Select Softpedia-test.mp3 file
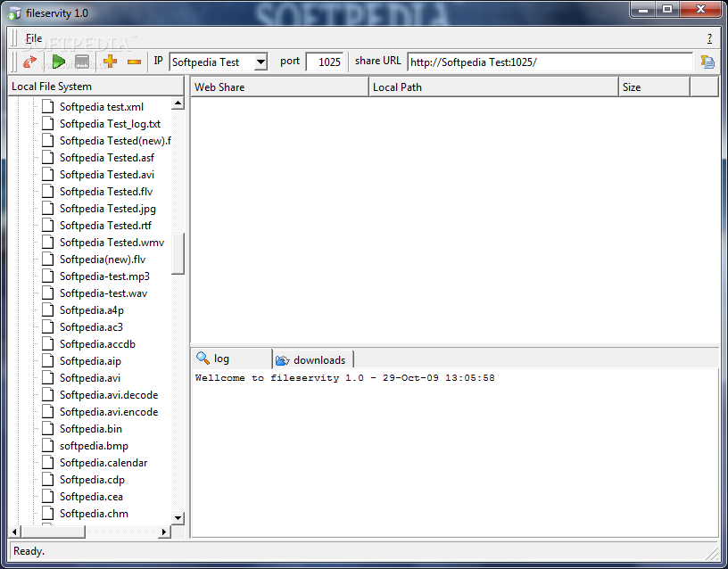 [104, 276]
